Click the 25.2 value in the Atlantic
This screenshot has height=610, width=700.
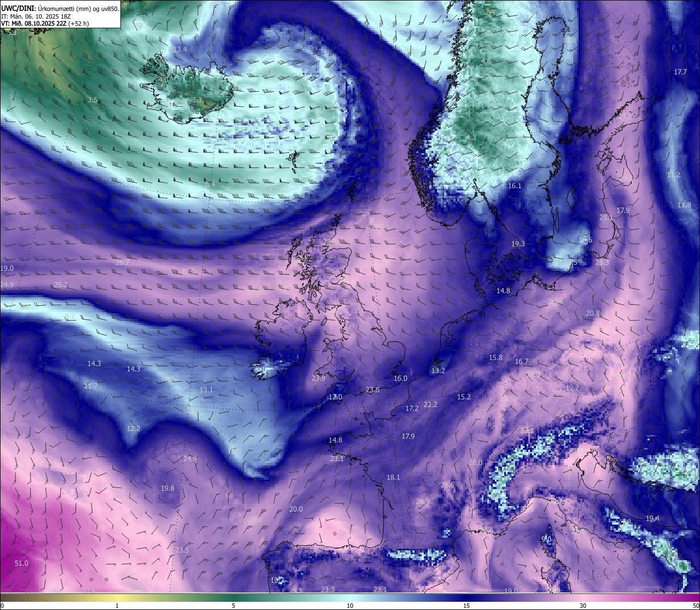coord(61,285)
